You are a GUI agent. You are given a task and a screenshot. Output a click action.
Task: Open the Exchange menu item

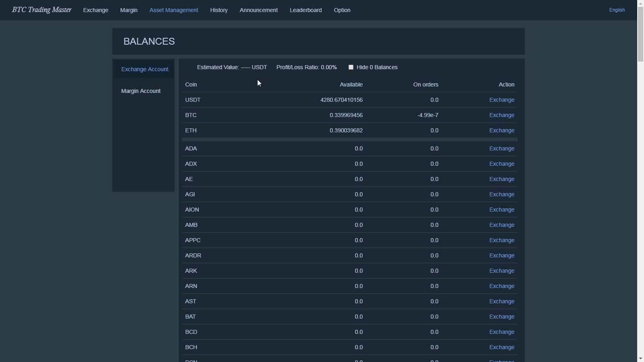click(x=95, y=10)
